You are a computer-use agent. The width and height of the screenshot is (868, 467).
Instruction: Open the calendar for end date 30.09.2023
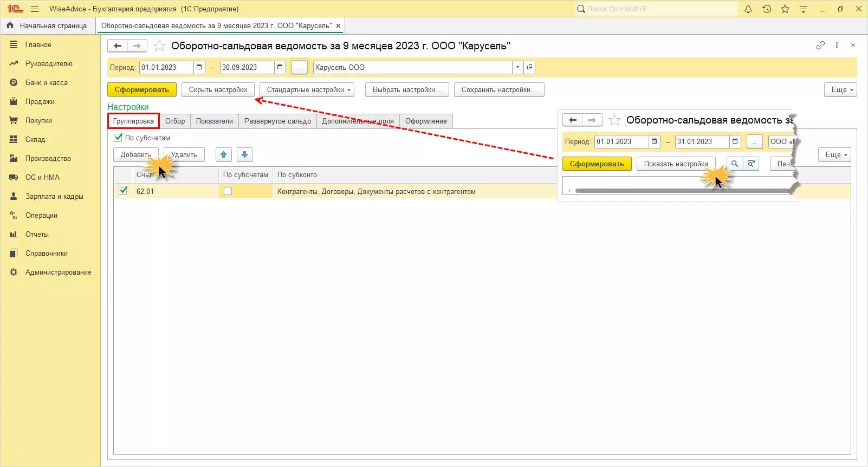click(x=280, y=67)
